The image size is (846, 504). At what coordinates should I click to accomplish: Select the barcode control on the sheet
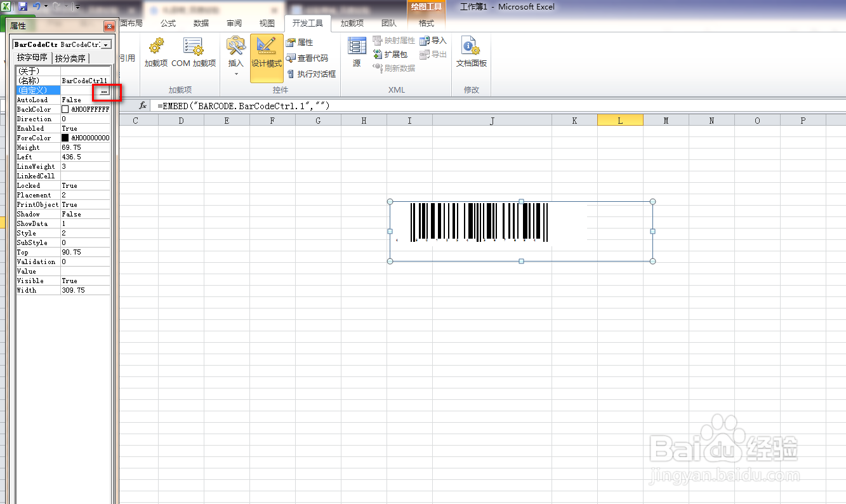521,231
